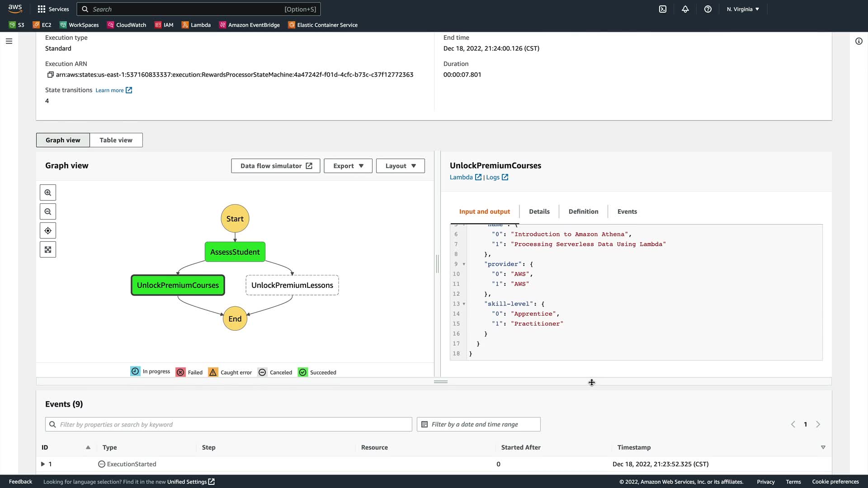Switch to the Definition tab
Viewport: 868px width, 488px height.
click(x=583, y=211)
